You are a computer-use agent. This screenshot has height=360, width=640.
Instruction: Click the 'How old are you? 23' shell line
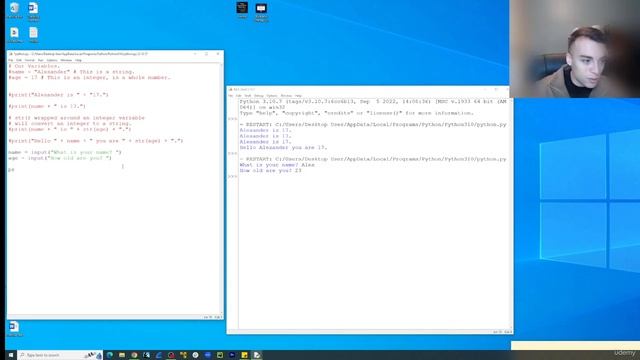click(x=271, y=171)
